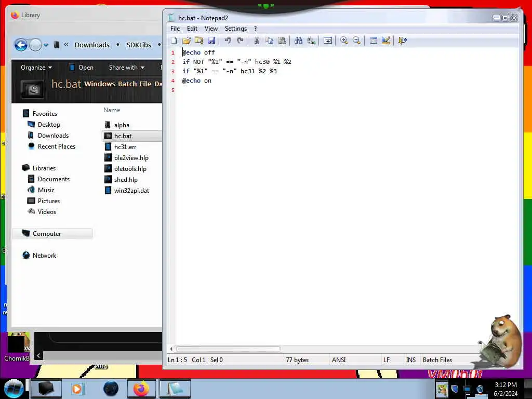Expand the recent locations dropdown in Explorer

(46, 45)
